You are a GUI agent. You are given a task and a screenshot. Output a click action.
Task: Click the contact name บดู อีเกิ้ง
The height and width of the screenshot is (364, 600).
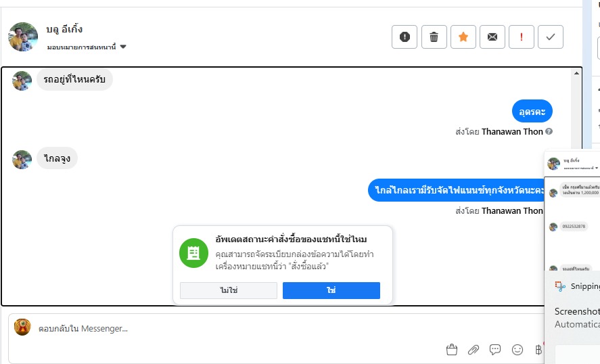click(x=64, y=29)
